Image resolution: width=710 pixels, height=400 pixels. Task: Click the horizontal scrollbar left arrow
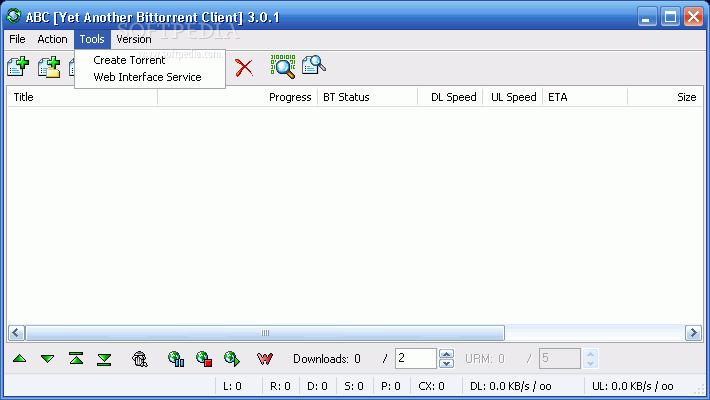click(x=16, y=333)
